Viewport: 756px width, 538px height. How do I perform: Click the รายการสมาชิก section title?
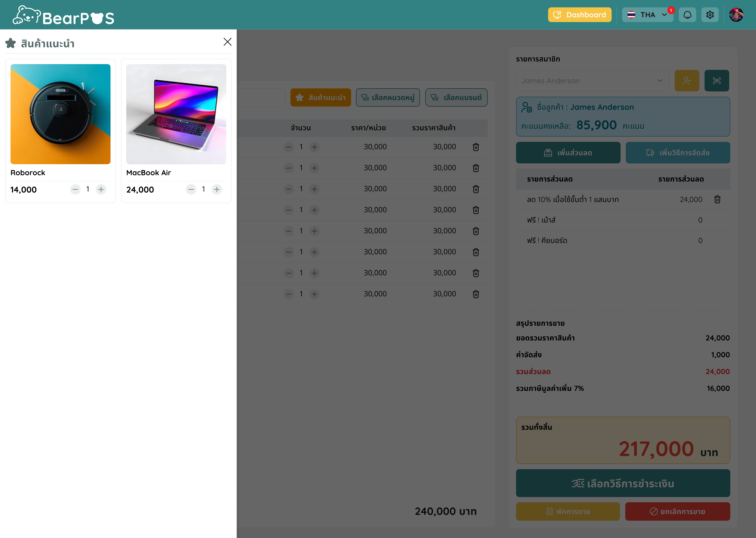[538, 59]
